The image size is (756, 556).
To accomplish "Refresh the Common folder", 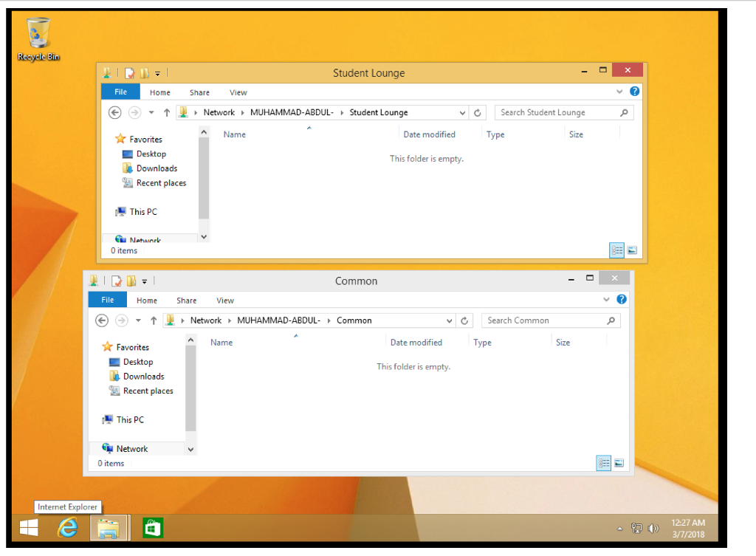I will tap(464, 320).
